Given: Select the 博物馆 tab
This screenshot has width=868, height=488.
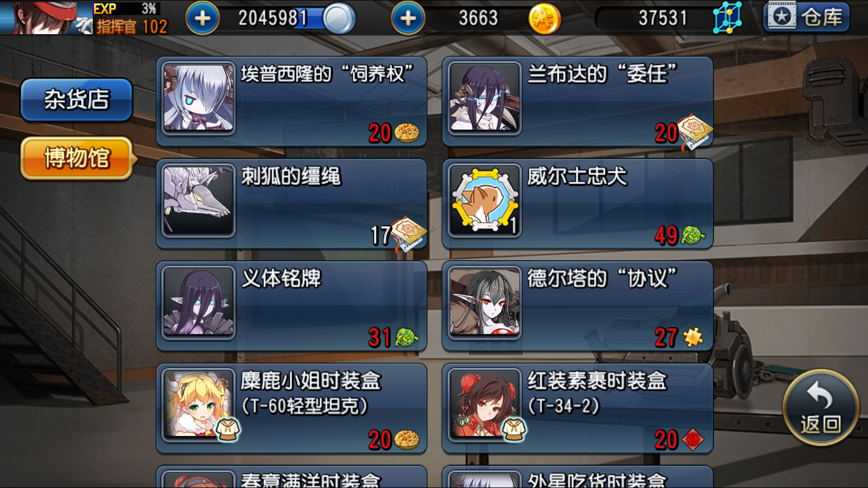Looking at the screenshot, I should [76, 158].
